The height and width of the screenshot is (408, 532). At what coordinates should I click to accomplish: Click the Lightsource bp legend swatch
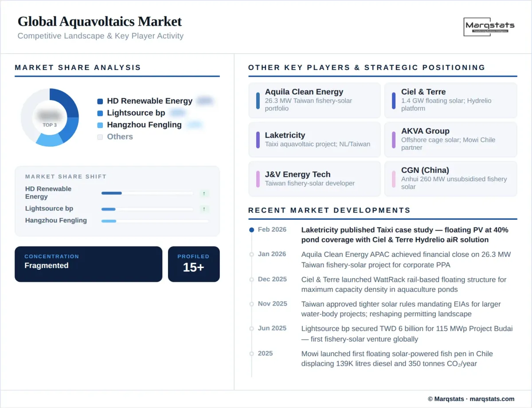pos(100,113)
